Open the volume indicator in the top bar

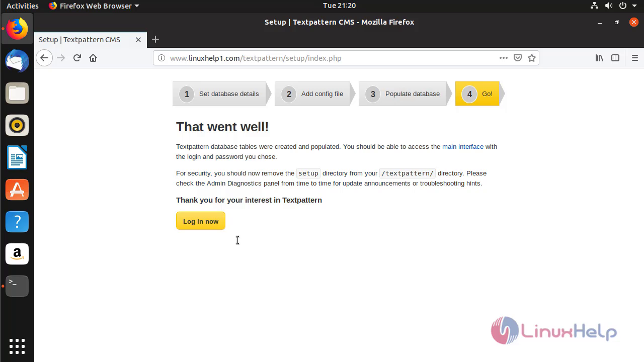[x=609, y=6]
